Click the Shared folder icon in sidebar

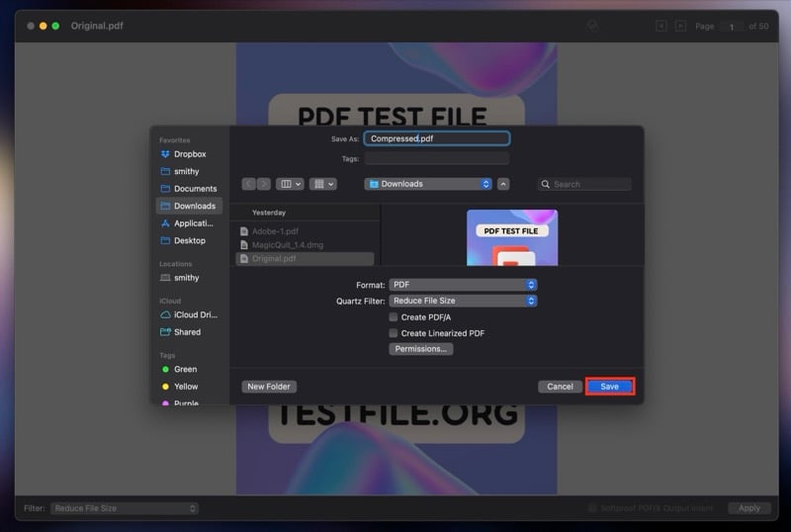[x=165, y=331]
